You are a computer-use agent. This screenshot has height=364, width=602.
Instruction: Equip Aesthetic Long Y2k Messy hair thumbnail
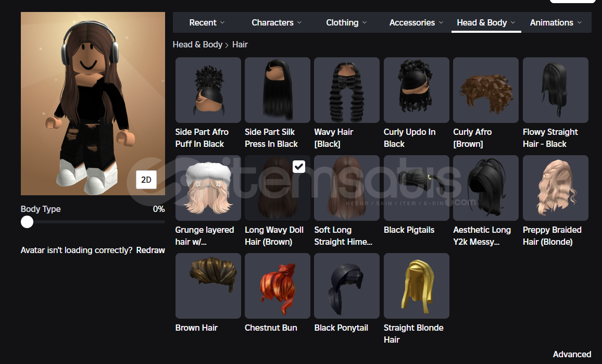486,188
